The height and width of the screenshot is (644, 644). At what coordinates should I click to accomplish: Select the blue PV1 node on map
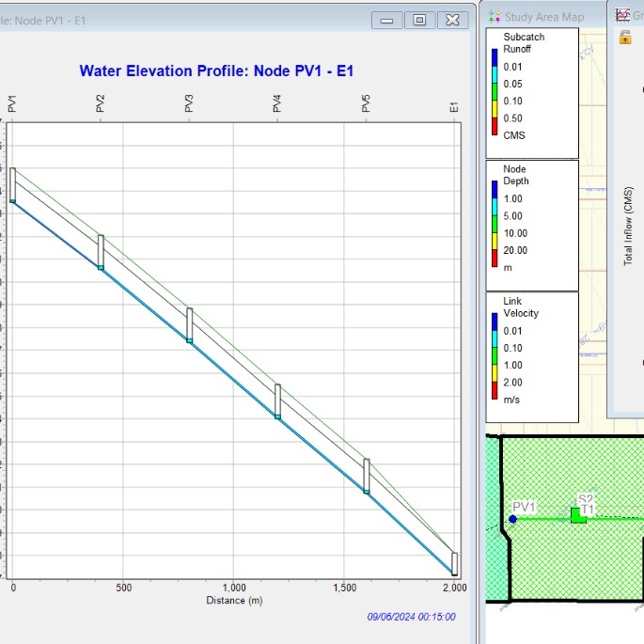tap(512, 519)
